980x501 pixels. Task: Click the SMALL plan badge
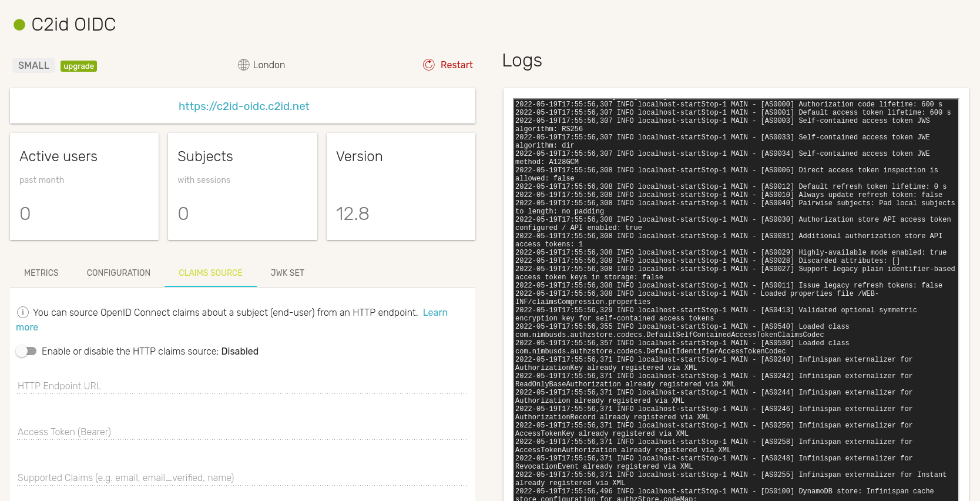[33, 65]
